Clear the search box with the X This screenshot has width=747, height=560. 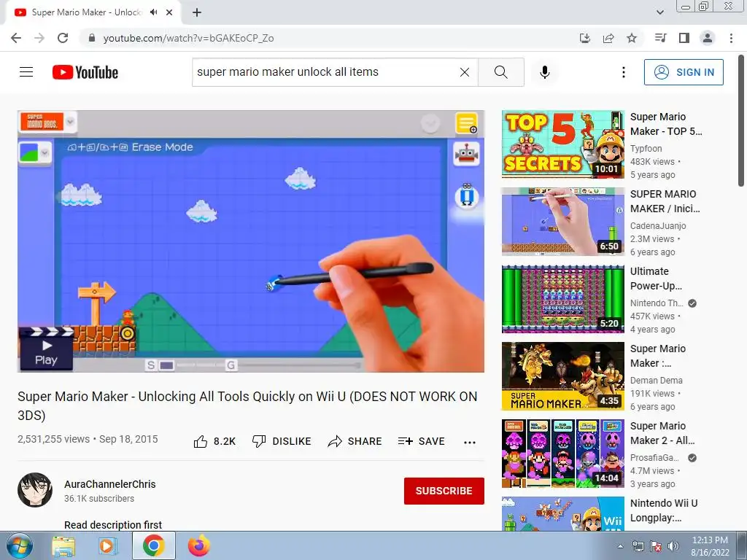tap(465, 72)
